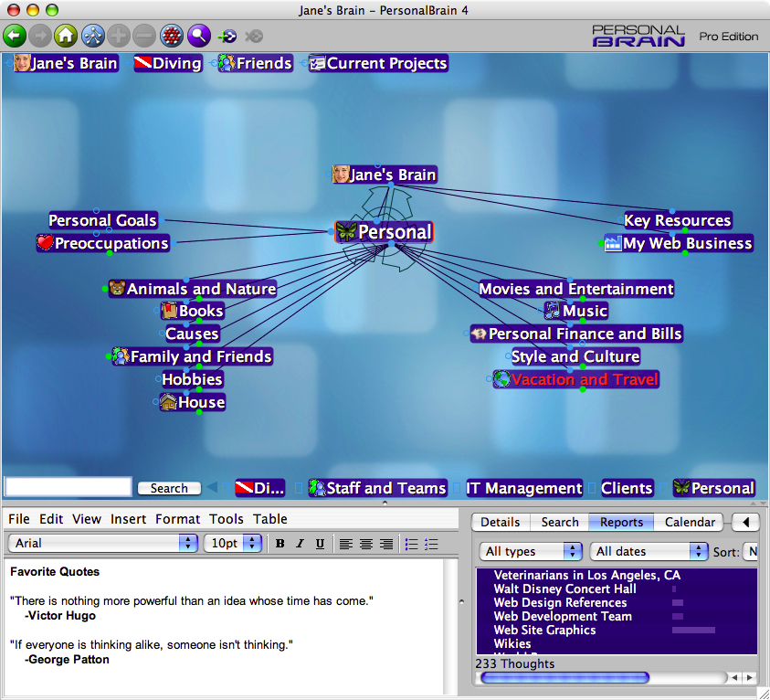Open the Current Projects pinned thought

379,63
